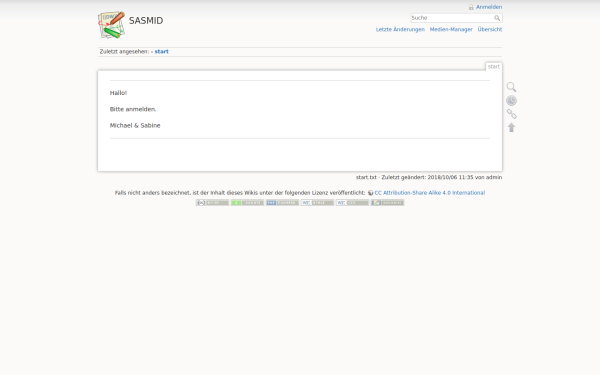Open old revisions clock icon
Image resolution: width=600 pixels, height=375 pixels.
511,101
